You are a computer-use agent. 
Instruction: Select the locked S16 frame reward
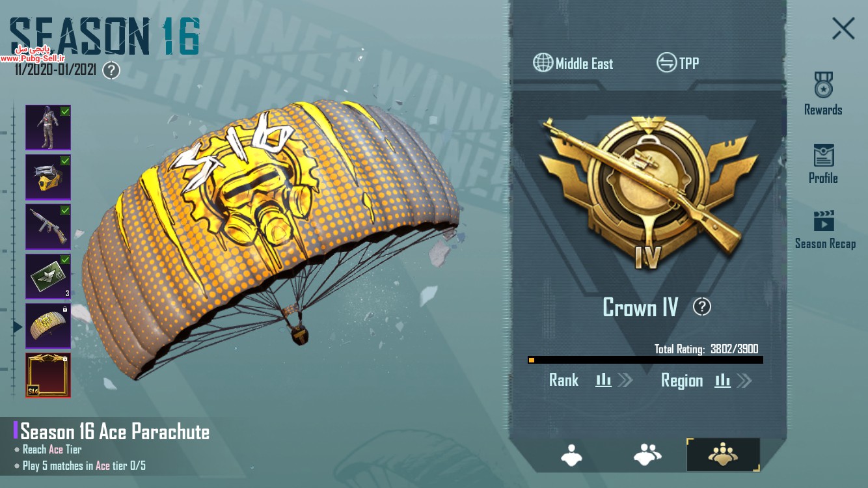pos(48,375)
